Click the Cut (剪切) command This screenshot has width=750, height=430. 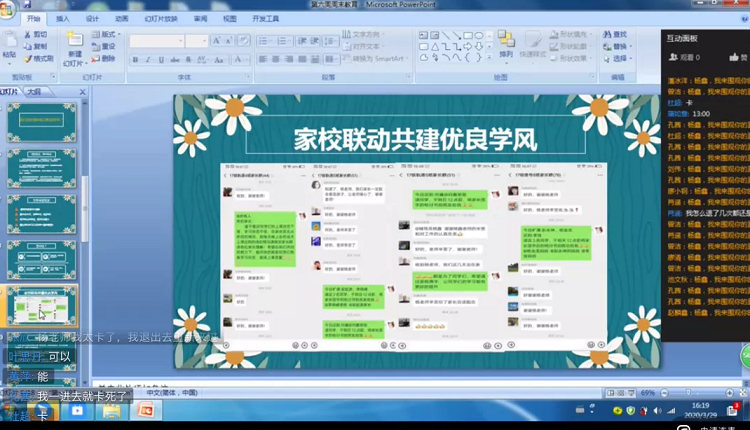(x=35, y=34)
